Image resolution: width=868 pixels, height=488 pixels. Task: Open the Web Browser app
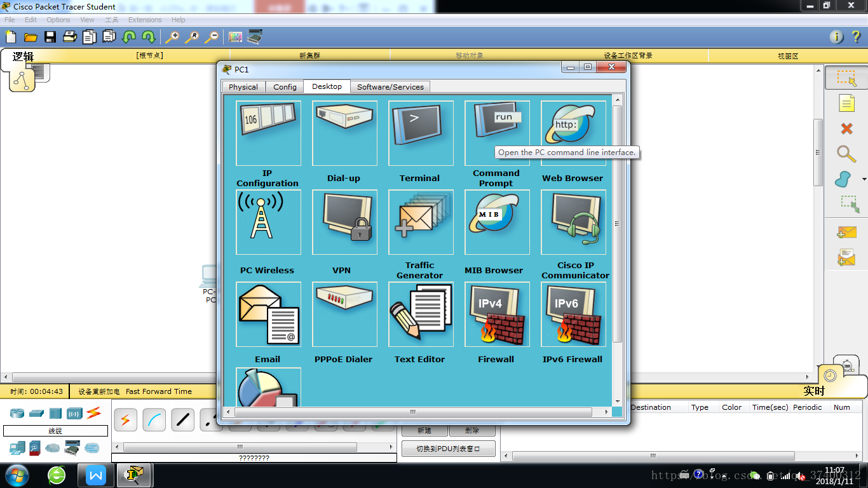[573, 133]
